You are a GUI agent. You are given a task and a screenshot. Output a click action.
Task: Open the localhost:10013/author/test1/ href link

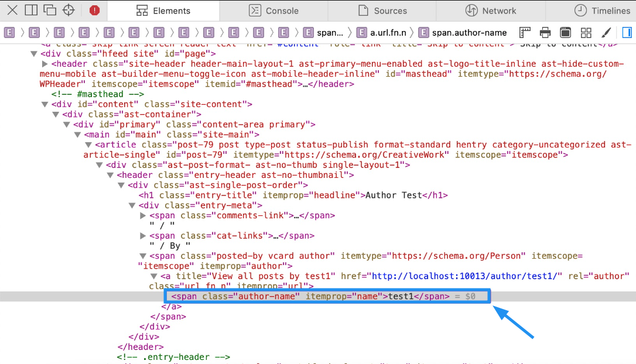point(465,276)
